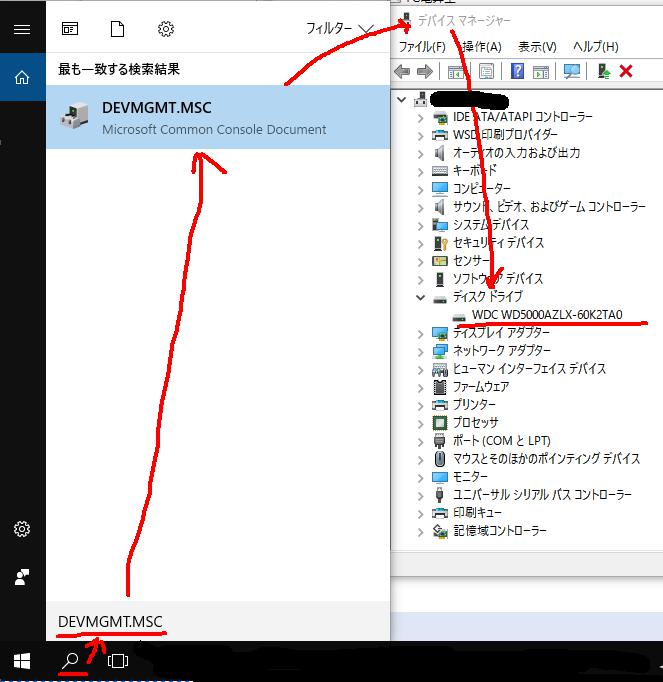Screen dimensions: 663x682
Task: Click the ディスク ドライブ drive icon
Action: pyautogui.click(x=440, y=298)
